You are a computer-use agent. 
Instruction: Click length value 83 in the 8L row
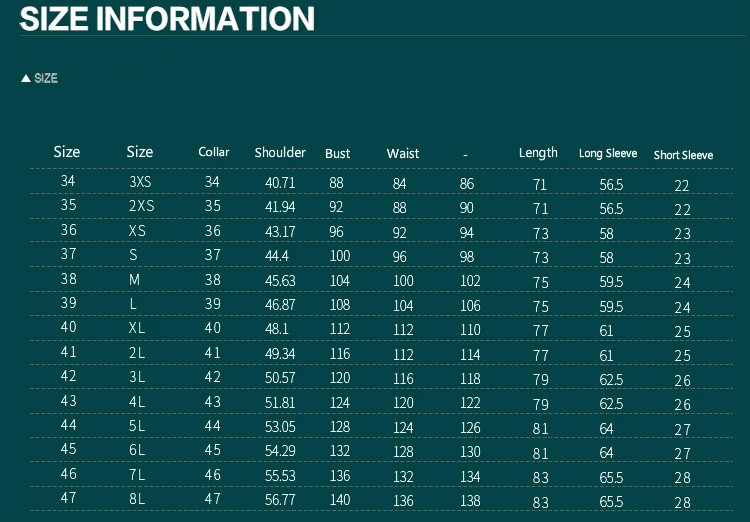pyautogui.click(x=540, y=502)
